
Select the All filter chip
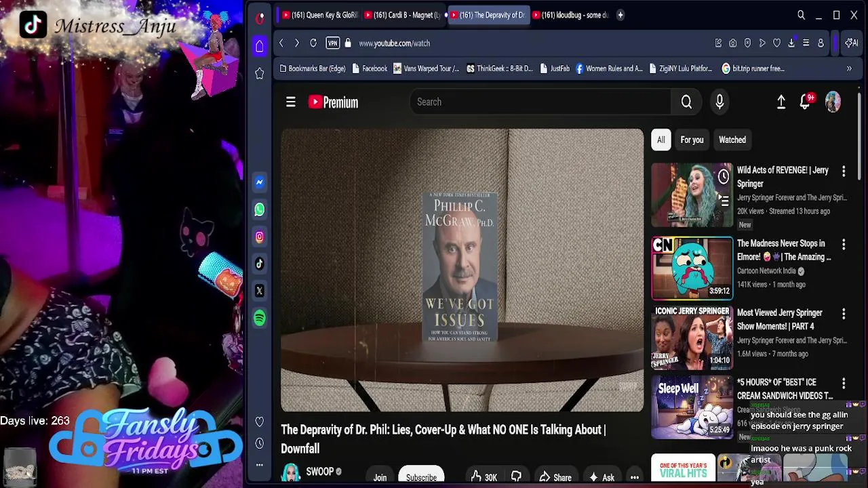tap(660, 140)
